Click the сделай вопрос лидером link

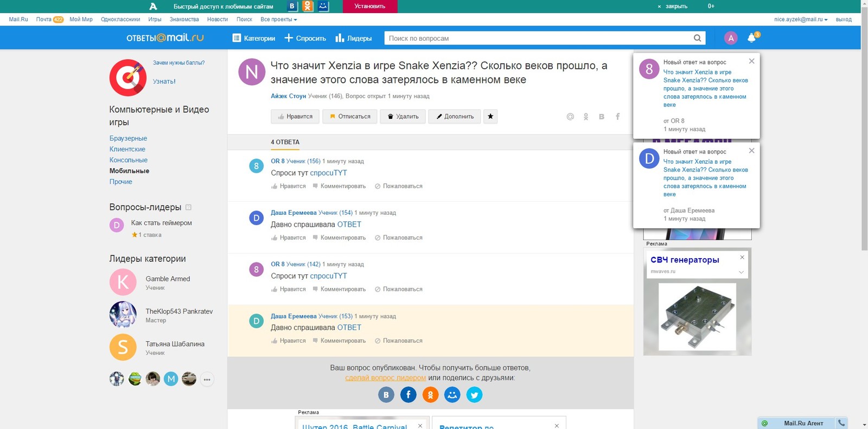[x=385, y=378]
